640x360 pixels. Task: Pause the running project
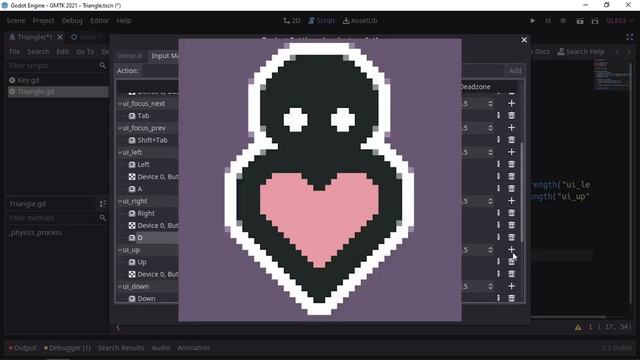click(x=548, y=20)
